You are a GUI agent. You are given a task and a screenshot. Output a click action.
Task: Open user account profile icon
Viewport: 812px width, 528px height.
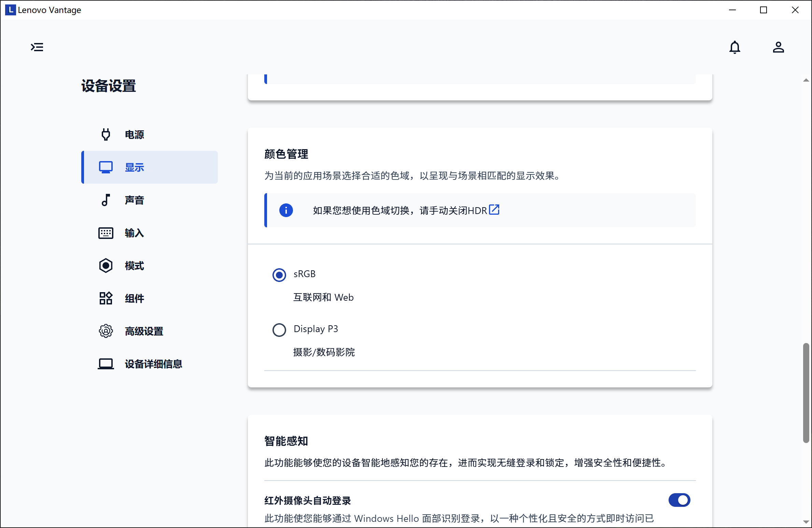click(778, 47)
